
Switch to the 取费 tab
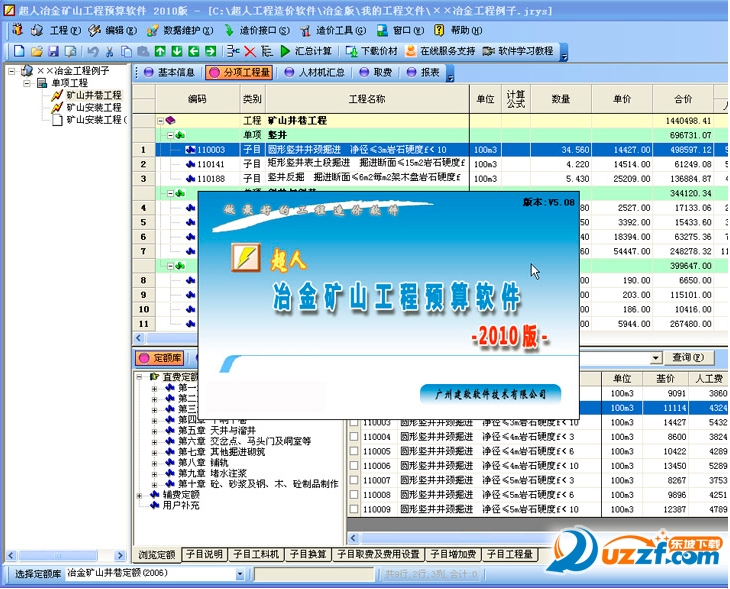[x=376, y=72]
